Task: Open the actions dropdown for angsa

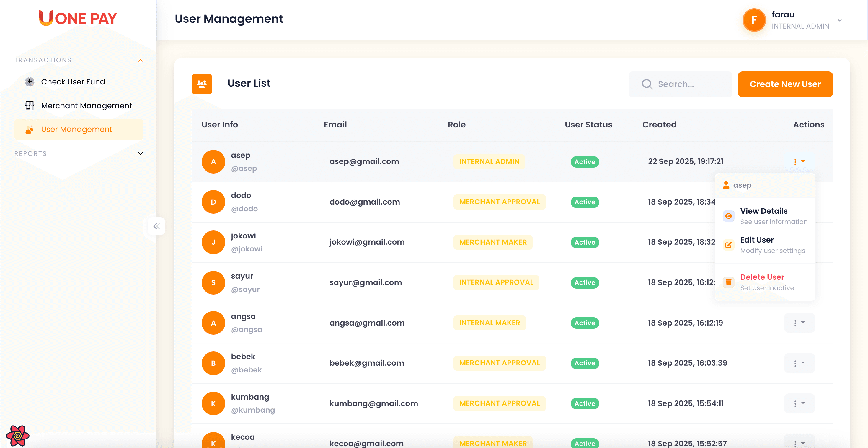Action: coord(799,323)
